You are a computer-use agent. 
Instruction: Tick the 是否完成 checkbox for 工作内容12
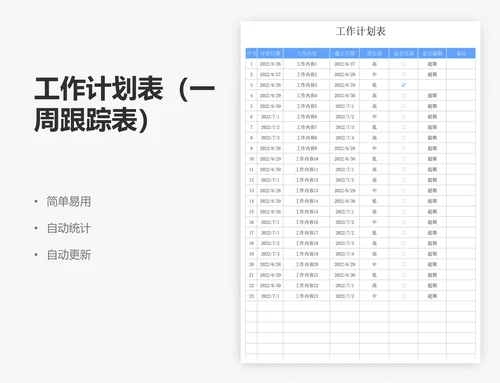pyautogui.click(x=403, y=180)
